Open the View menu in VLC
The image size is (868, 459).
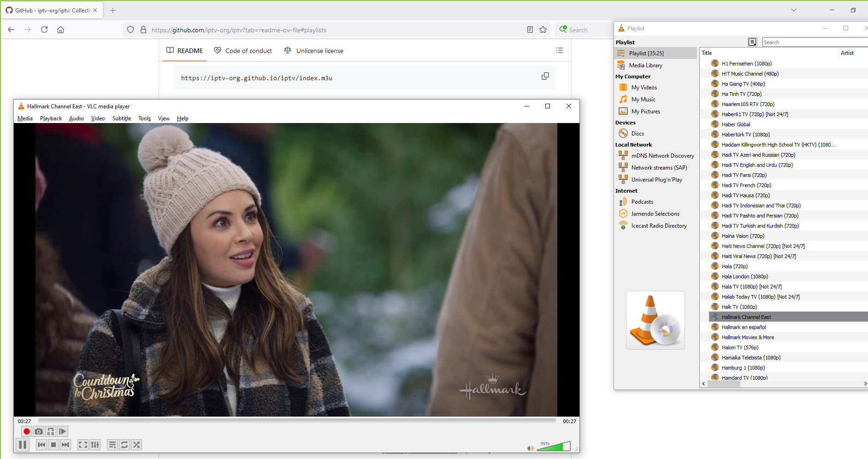pyautogui.click(x=164, y=118)
